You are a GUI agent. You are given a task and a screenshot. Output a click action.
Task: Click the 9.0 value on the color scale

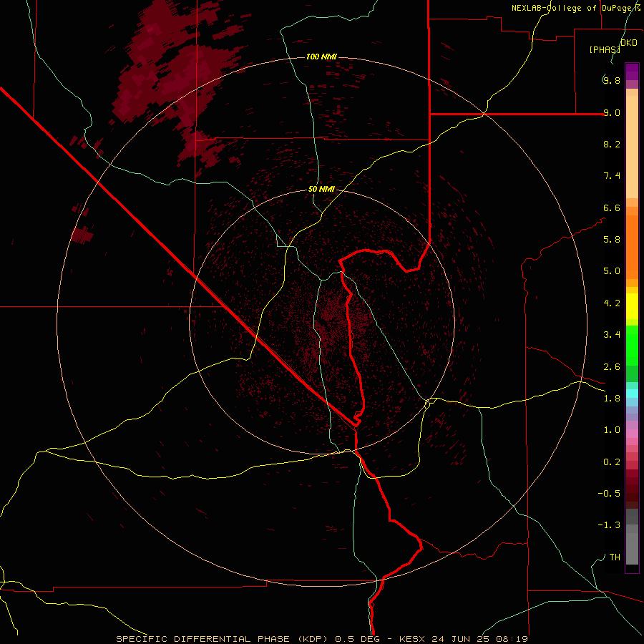(x=612, y=112)
